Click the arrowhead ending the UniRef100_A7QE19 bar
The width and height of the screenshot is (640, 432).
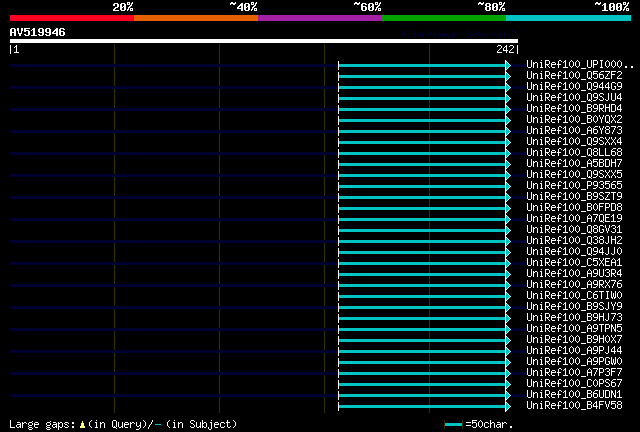(508, 220)
